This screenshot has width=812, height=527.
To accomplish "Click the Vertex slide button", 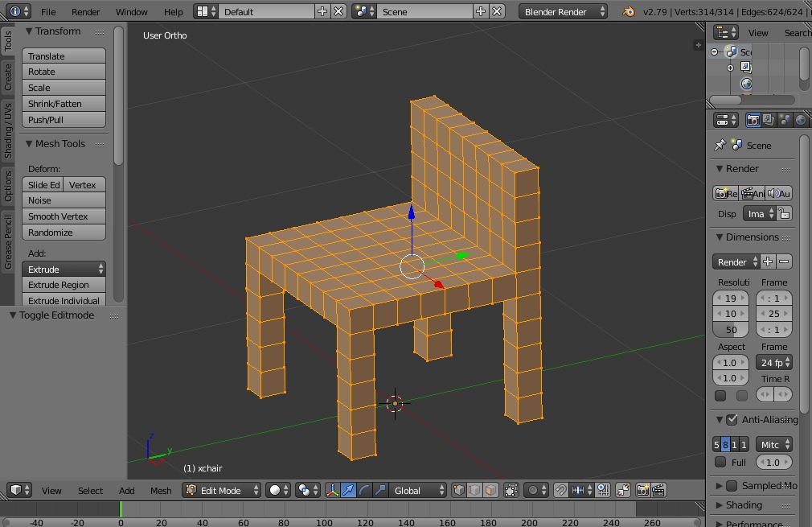I will coord(85,185).
